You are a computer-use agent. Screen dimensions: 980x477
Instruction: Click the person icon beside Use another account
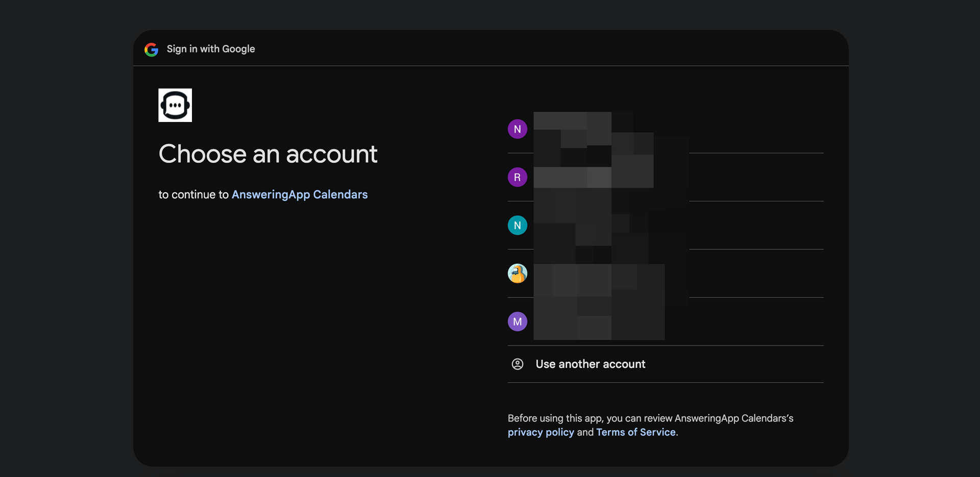(x=517, y=364)
